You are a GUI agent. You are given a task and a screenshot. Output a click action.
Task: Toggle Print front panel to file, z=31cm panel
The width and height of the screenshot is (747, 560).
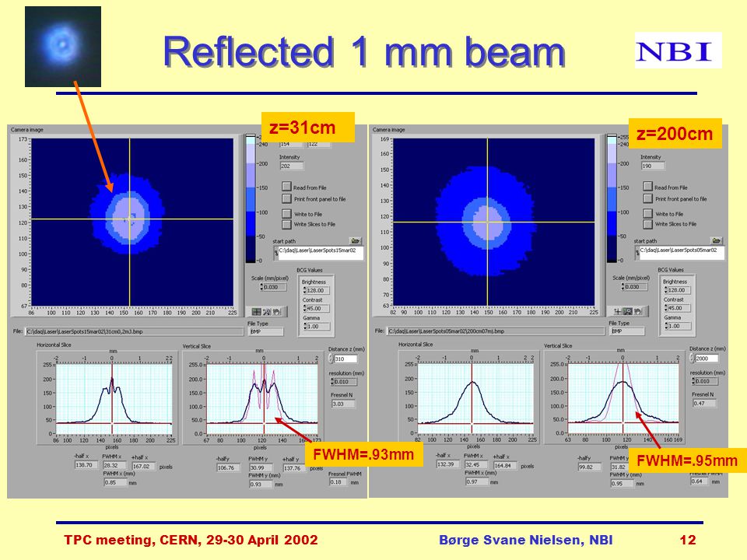286,198
